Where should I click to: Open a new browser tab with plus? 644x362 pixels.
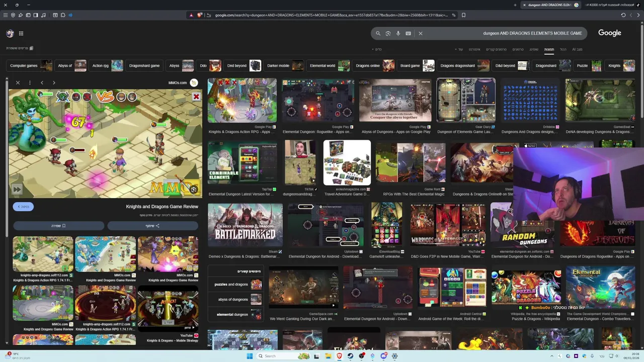coord(515,5)
